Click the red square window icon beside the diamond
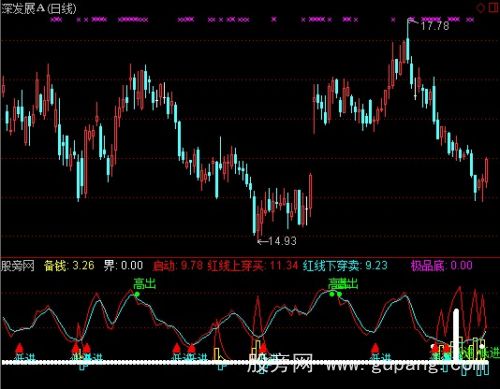 coord(494,7)
